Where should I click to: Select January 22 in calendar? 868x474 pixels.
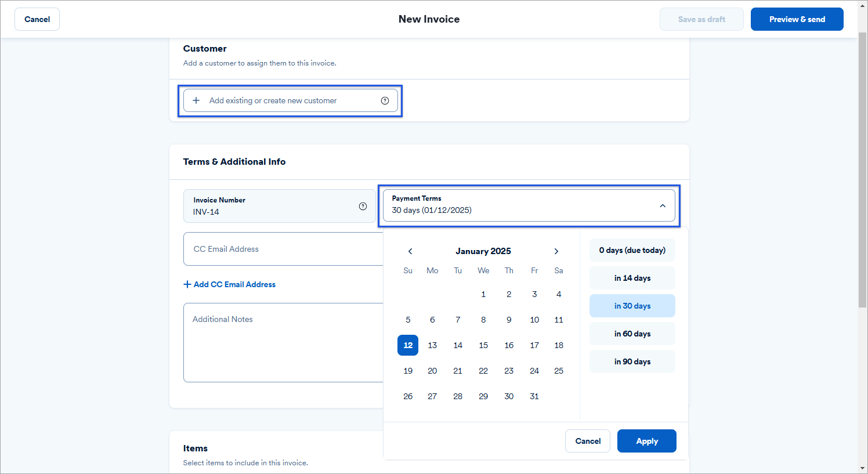tap(483, 371)
